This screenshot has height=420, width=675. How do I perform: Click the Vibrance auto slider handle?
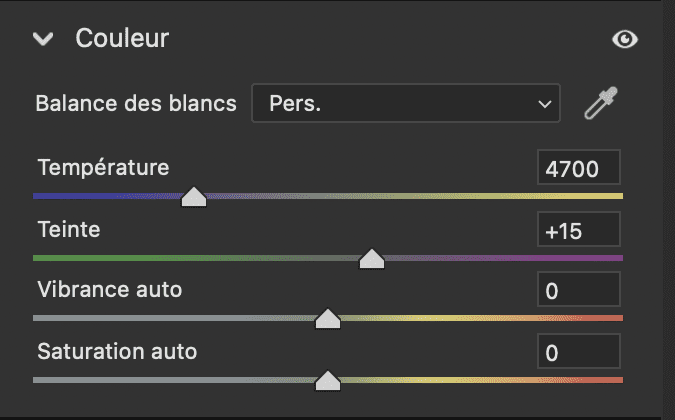tap(328, 319)
